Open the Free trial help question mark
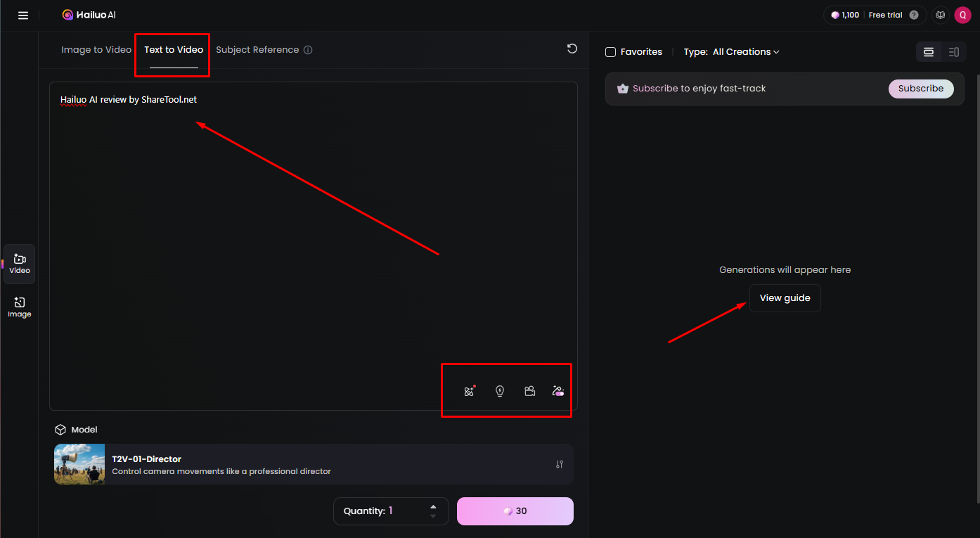980x538 pixels. 914,15
